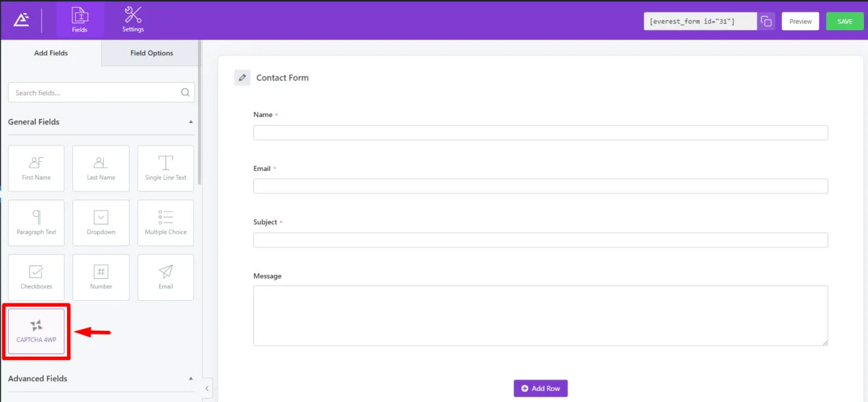
Task: Add a Dropdown field
Action: pos(101,223)
